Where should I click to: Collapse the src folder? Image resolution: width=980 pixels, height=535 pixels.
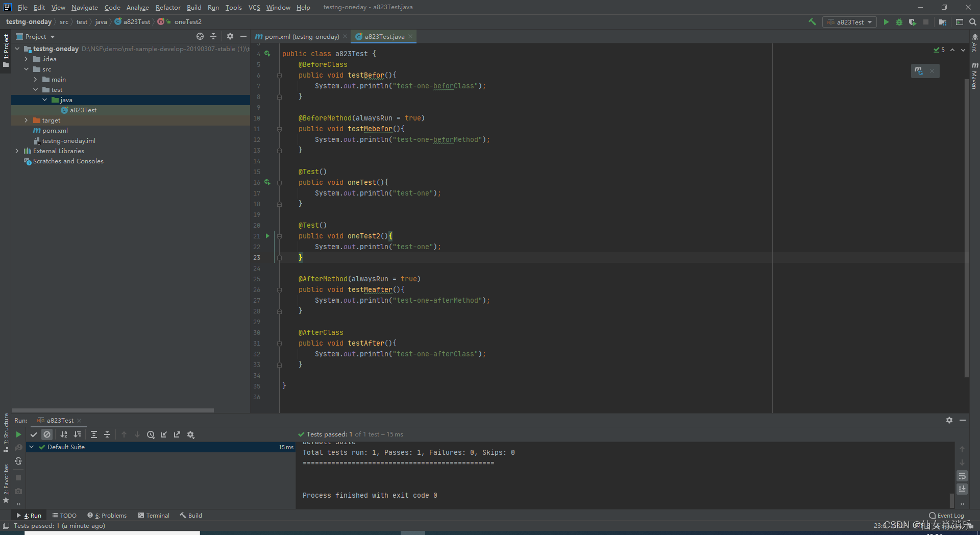(x=27, y=69)
